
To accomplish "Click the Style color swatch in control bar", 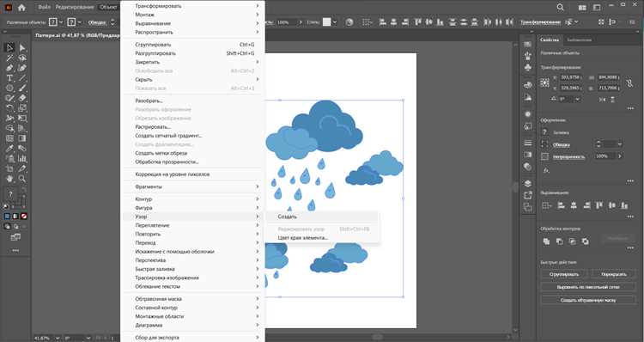I will pyautogui.click(x=326, y=22).
